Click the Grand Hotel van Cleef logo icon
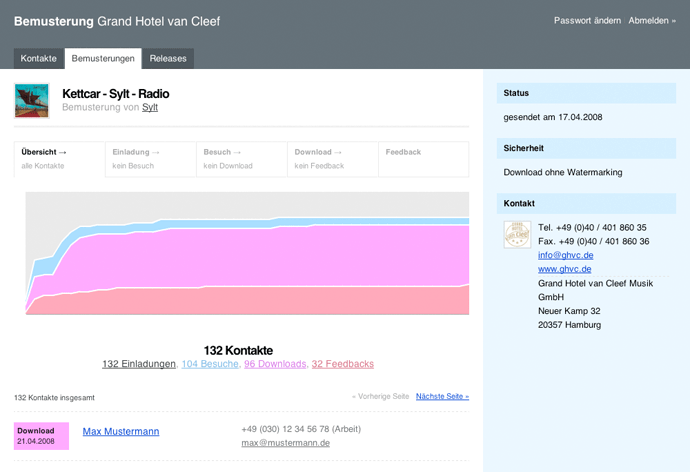This screenshot has height=472, width=690. point(517,235)
